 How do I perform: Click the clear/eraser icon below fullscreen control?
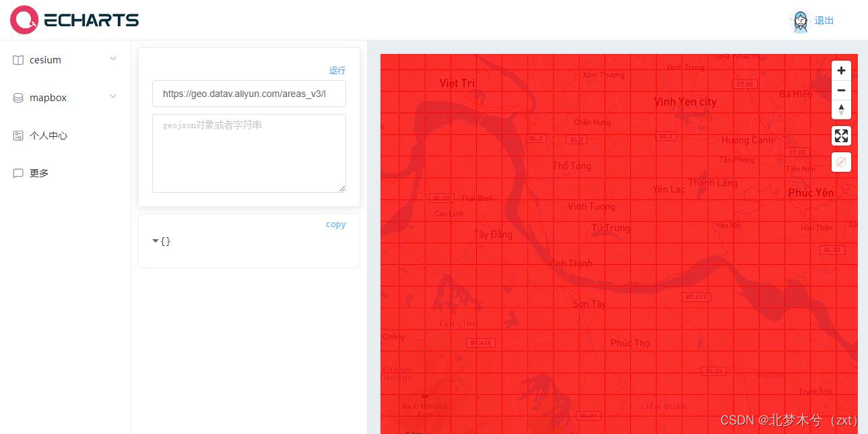[x=841, y=162]
